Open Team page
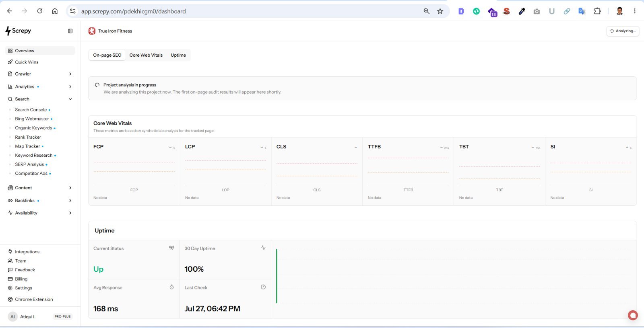Viewport: 644px width, 328px height. tap(21, 261)
